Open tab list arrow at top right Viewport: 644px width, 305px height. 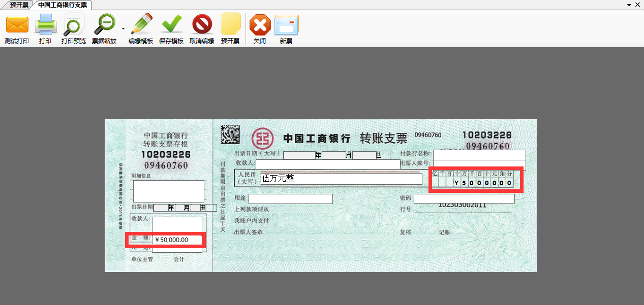[629, 5]
